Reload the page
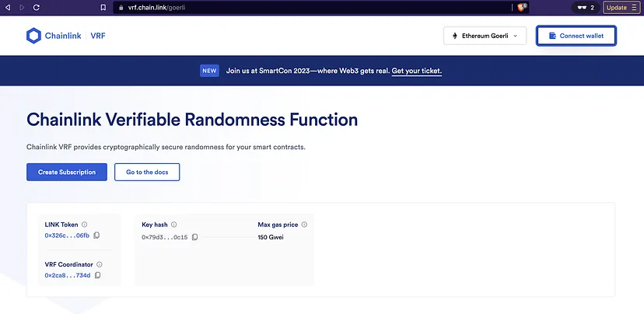The height and width of the screenshot is (314, 644). click(36, 7)
